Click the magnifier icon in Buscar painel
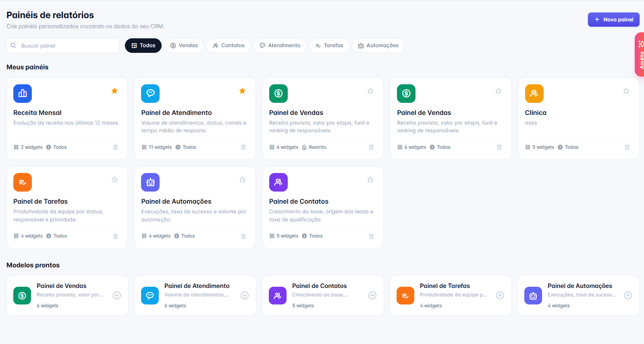 [x=13, y=46]
